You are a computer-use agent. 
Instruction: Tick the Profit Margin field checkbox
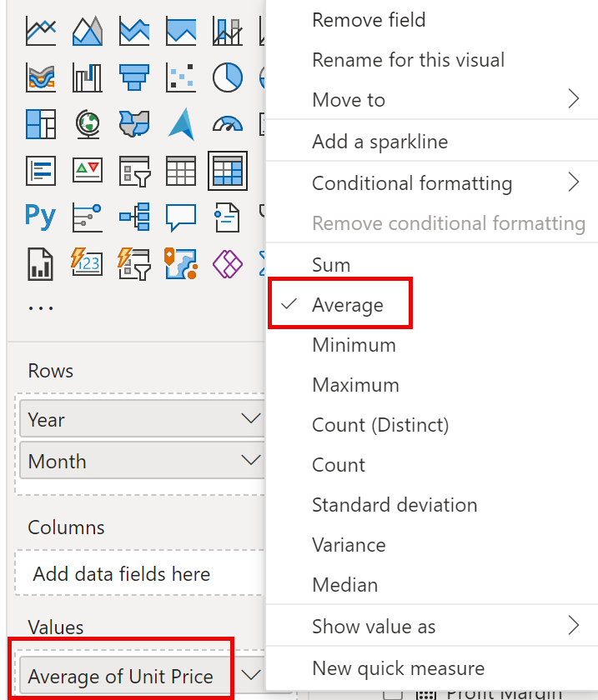[394, 694]
